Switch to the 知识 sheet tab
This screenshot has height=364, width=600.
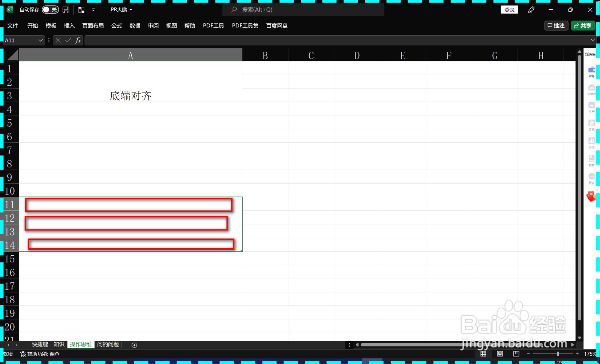pyautogui.click(x=59, y=345)
